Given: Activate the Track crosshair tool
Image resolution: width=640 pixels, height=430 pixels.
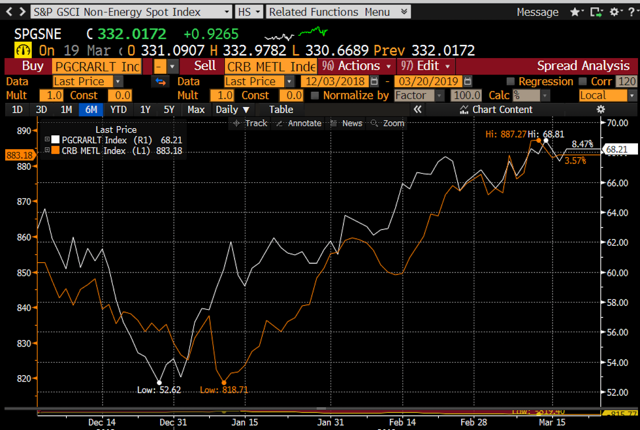Looking at the screenshot, I should [250, 123].
